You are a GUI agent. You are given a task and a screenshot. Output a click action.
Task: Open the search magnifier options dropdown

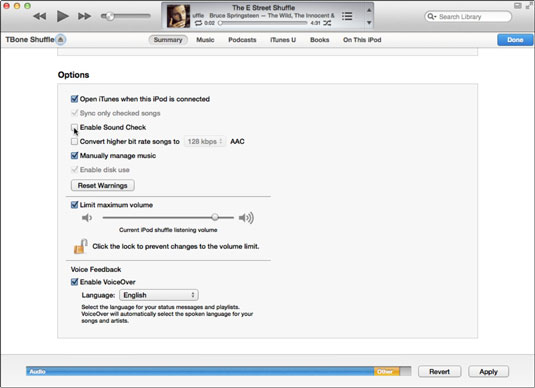[432, 16]
